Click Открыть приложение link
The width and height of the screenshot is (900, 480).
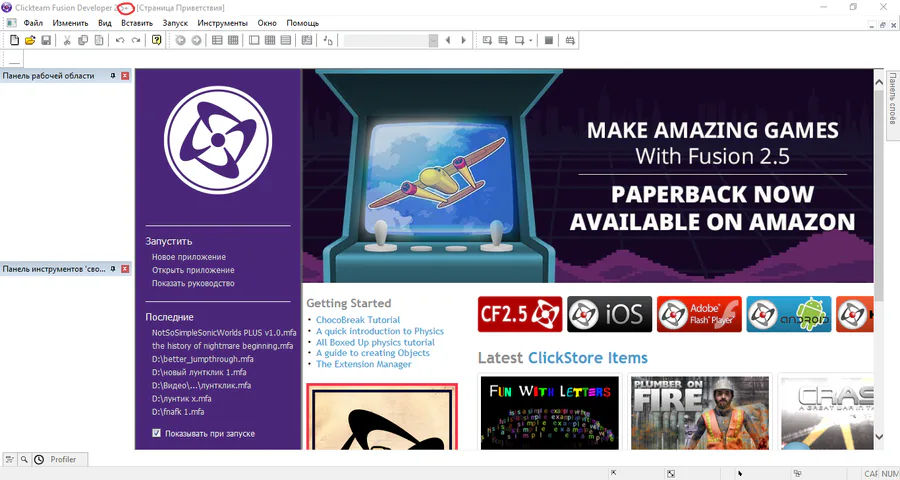[x=193, y=270]
